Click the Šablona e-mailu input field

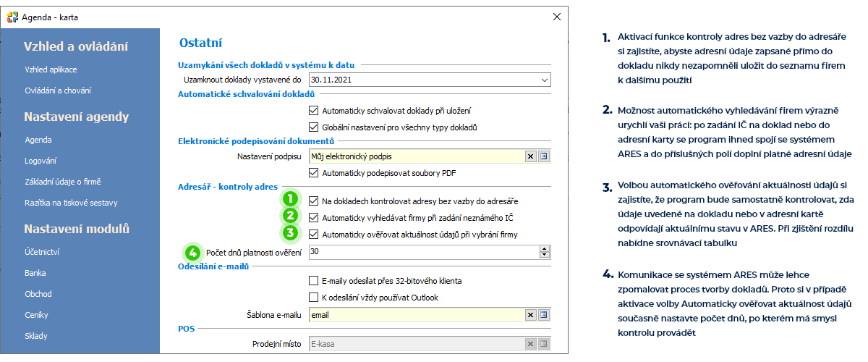[x=416, y=315]
